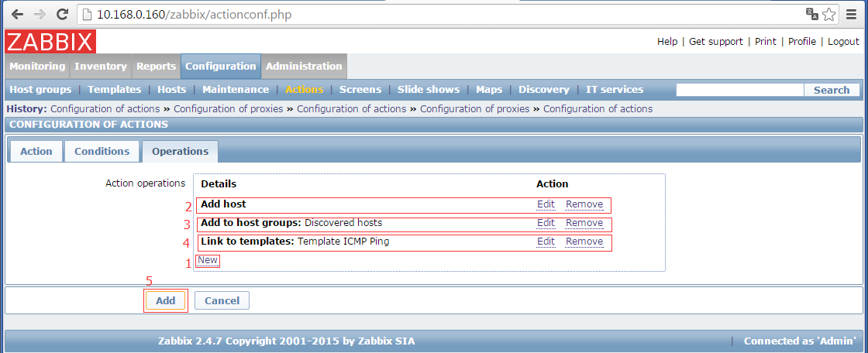Open first Configuration of actions history link

tap(105, 109)
